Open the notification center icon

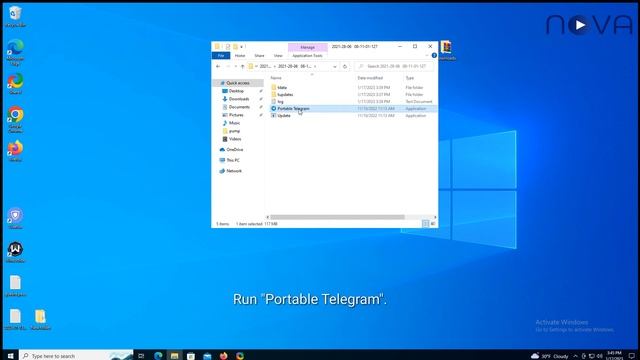click(631, 356)
